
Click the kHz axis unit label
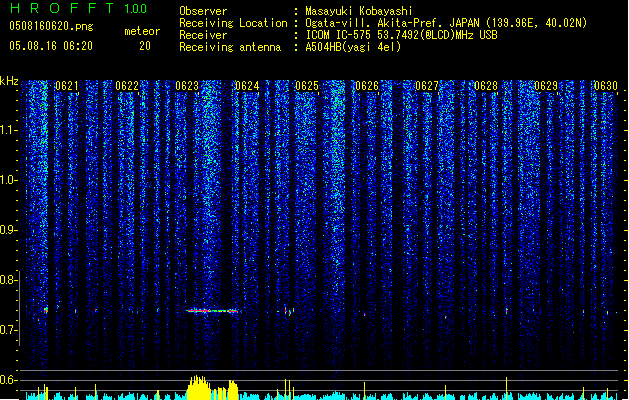(9, 81)
